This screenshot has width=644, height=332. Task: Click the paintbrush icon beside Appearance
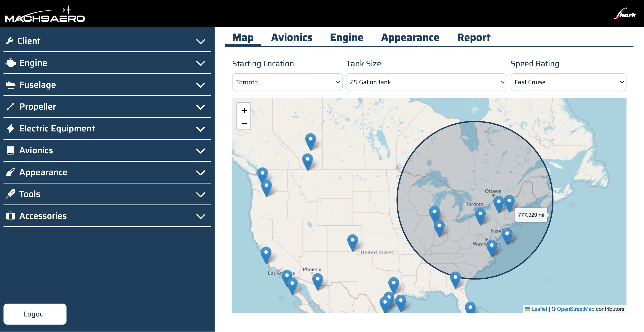pyautogui.click(x=10, y=172)
